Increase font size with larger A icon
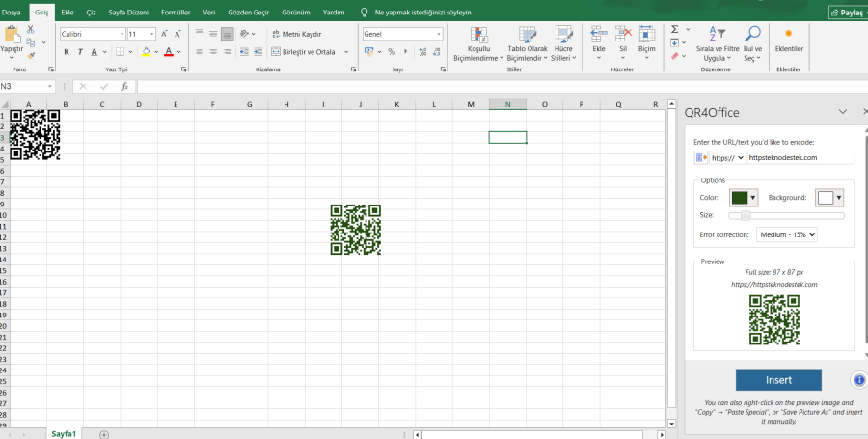Image resolution: width=868 pixels, height=439 pixels. (164, 35)
